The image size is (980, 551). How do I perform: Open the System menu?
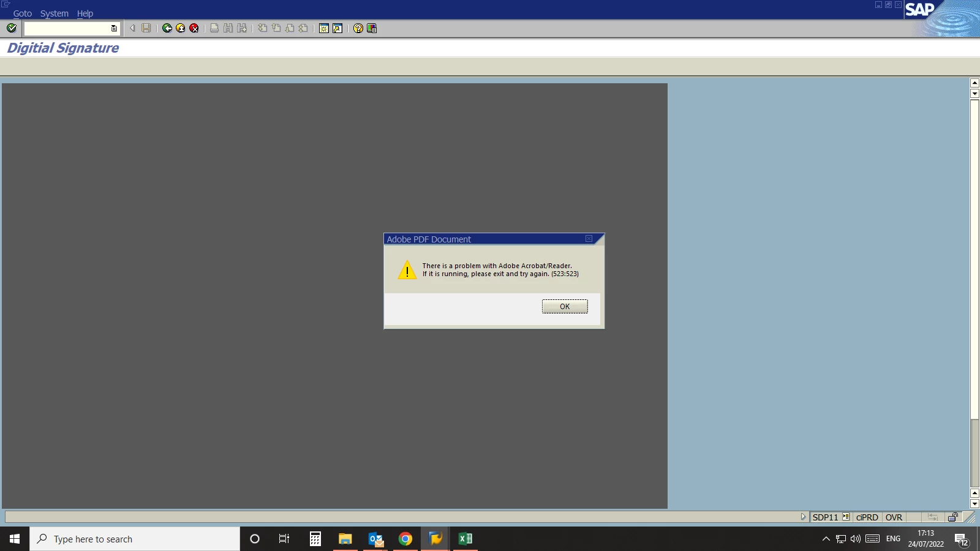point(54,13)
